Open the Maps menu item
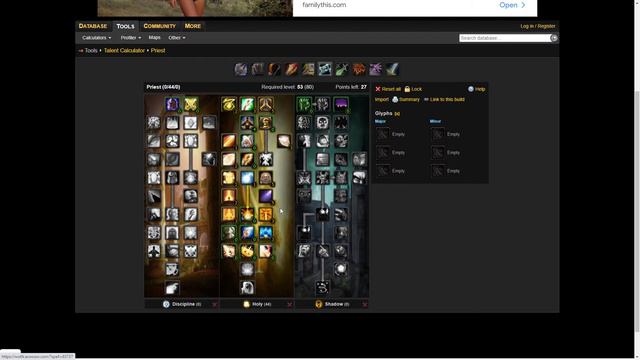640x360 pixels. pos(154,38)
